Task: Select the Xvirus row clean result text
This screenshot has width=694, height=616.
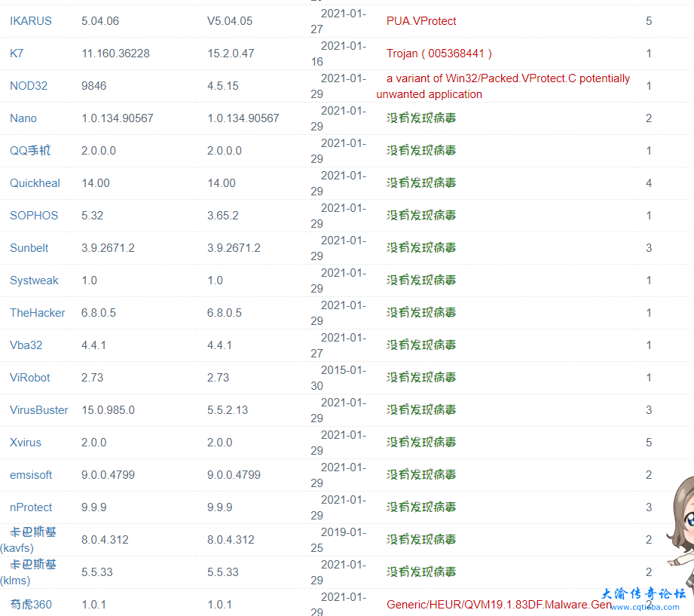Action: coord(421,442)
